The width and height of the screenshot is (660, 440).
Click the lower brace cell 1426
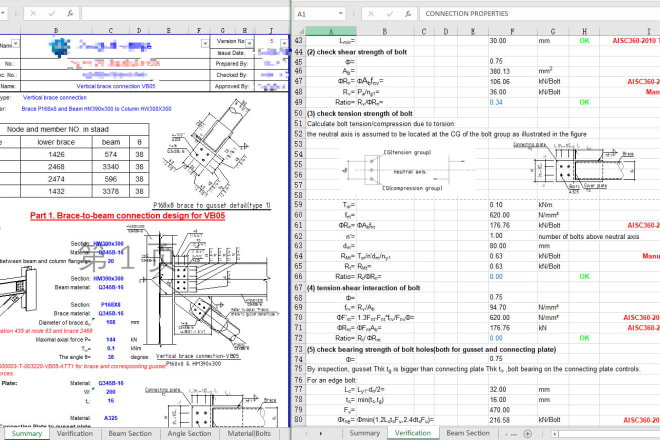[56, 155]
